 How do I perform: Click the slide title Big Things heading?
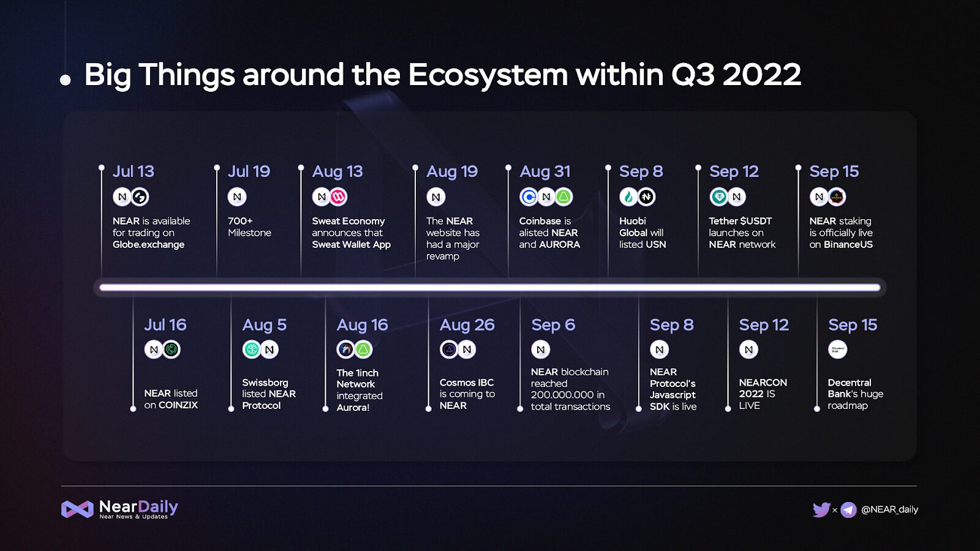pos(442,75)
